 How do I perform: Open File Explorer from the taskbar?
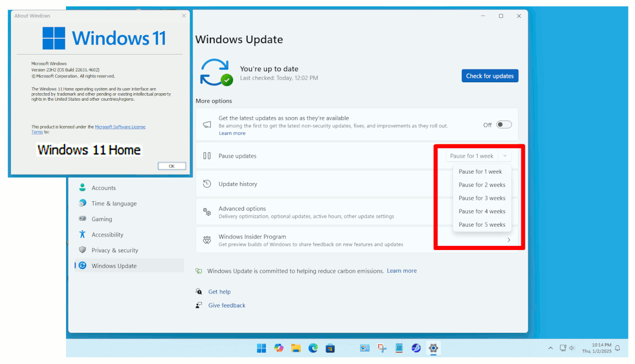[296, 348]
